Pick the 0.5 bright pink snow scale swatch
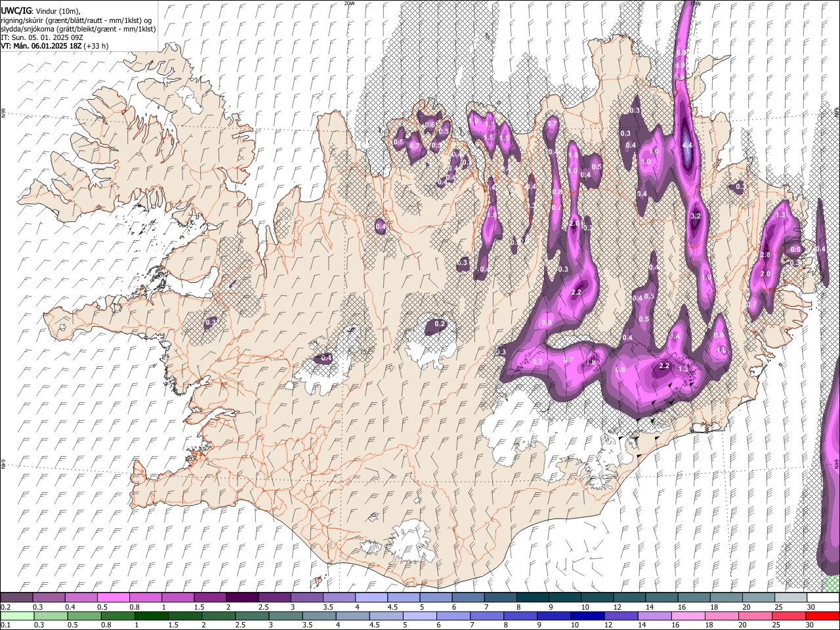This screenshot has height=630, width=840. 113,598
